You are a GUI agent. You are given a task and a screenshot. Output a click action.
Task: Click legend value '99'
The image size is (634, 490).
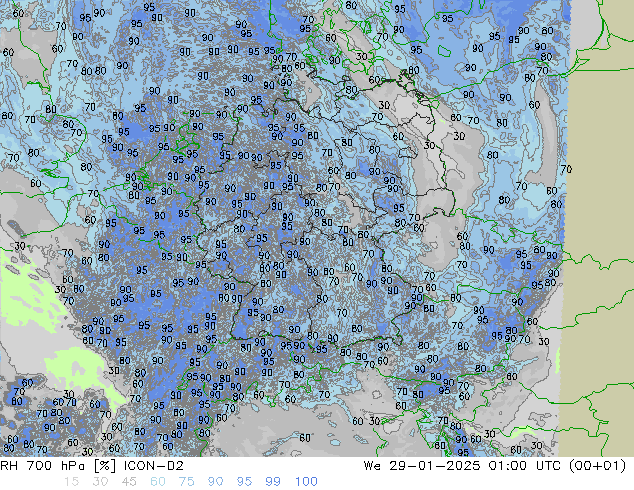273,482
